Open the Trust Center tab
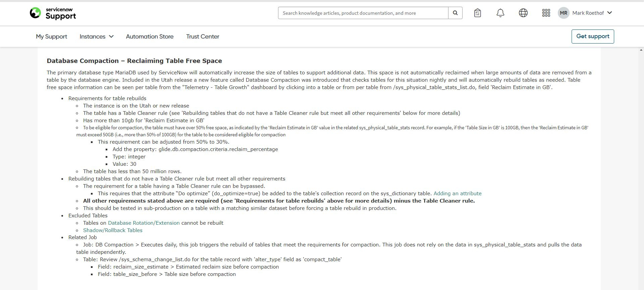644x290 pixels. coord(203,37)
